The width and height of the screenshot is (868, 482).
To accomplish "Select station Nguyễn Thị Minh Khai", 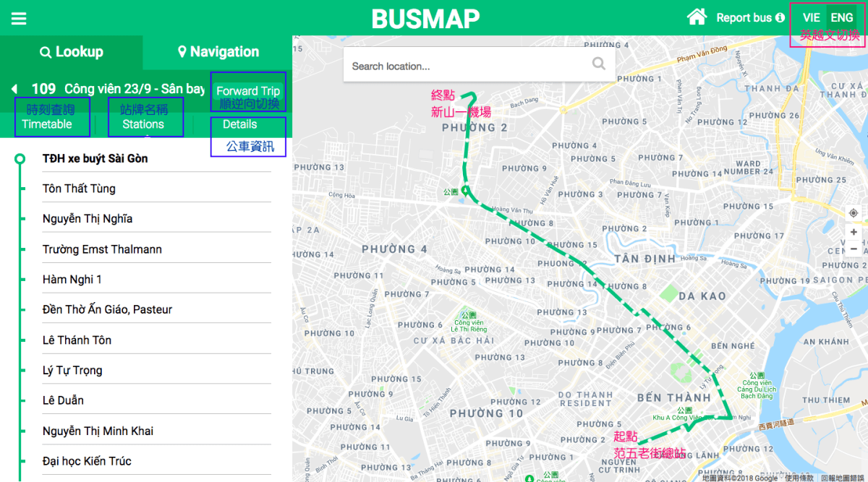I will [157, 431].
